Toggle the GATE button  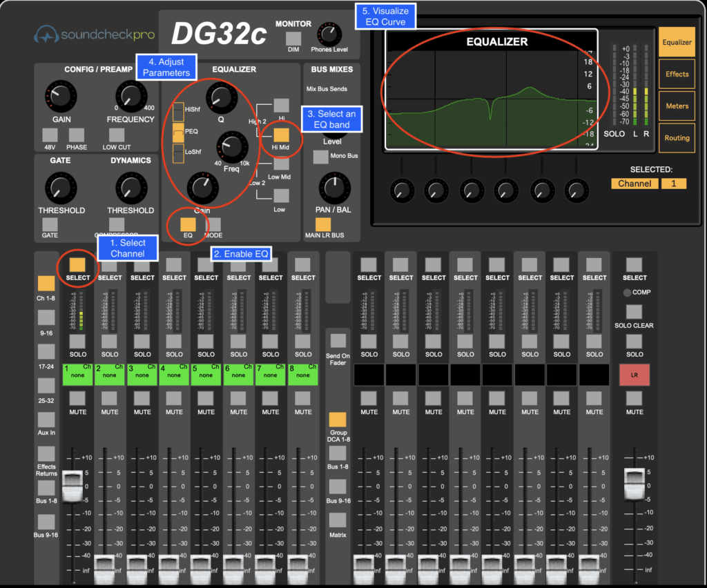pyautogui.click(x=50, y=224)
